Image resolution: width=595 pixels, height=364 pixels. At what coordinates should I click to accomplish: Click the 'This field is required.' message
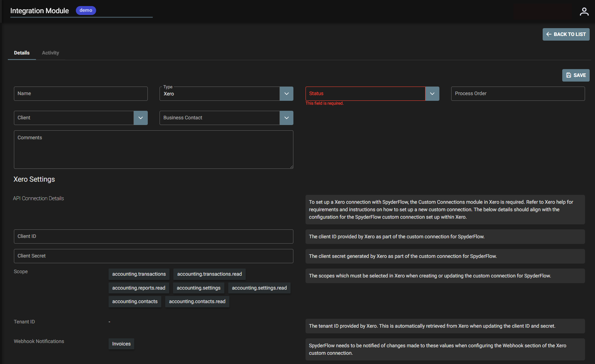[324, 103]
